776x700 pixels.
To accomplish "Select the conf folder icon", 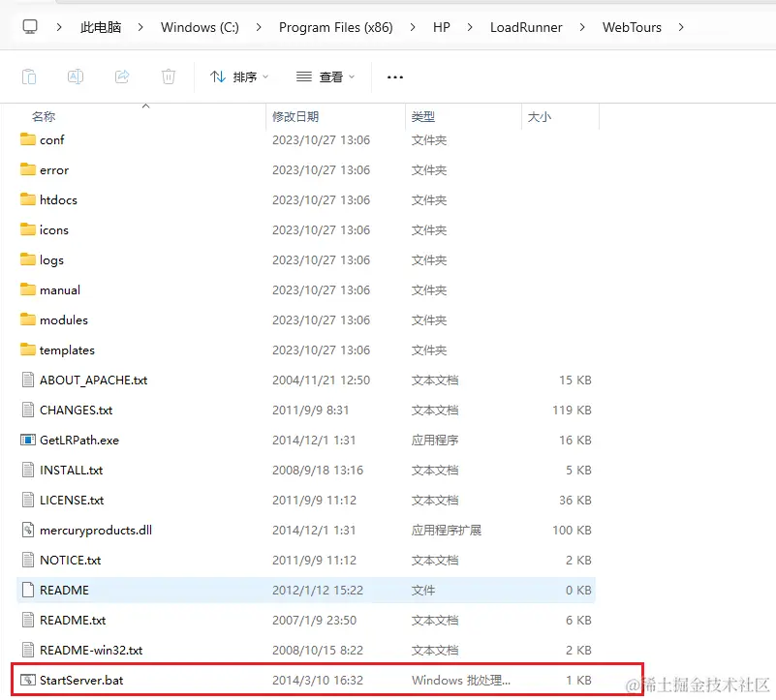I will [28, 139].
